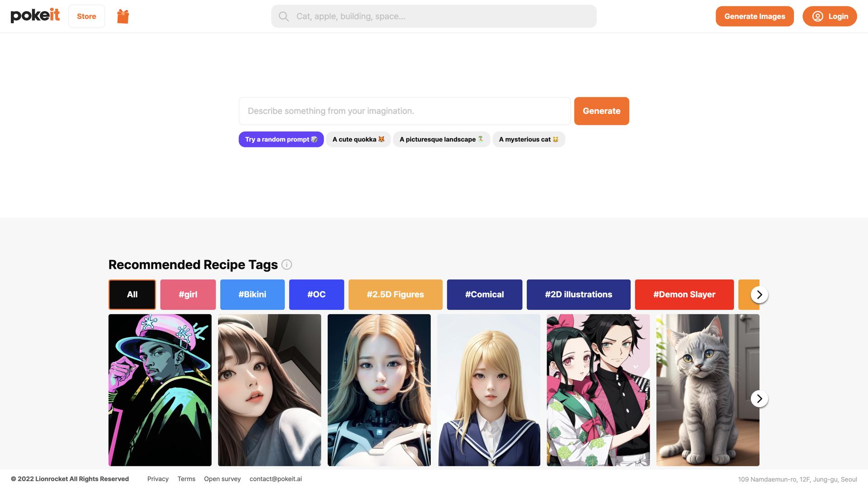Screen dimensions: 868x488
Task: Select the All tag filter
Action: [132, 295]
